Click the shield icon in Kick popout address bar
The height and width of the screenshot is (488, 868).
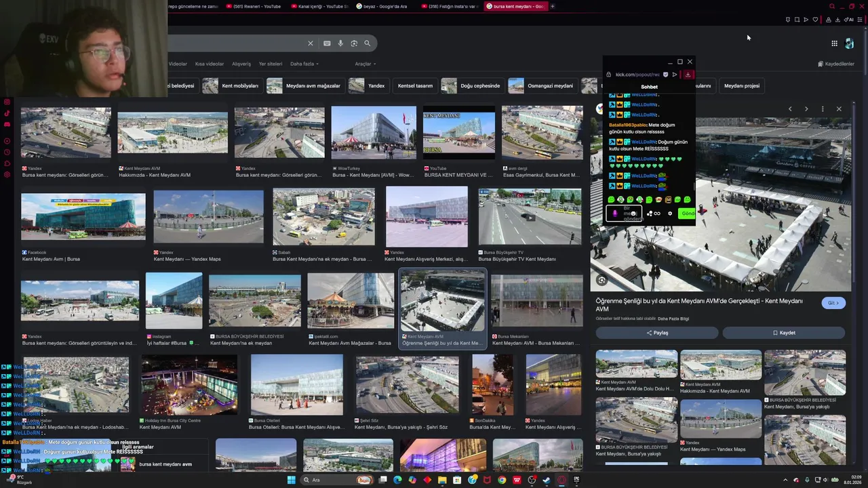click(x=665, y=75)
